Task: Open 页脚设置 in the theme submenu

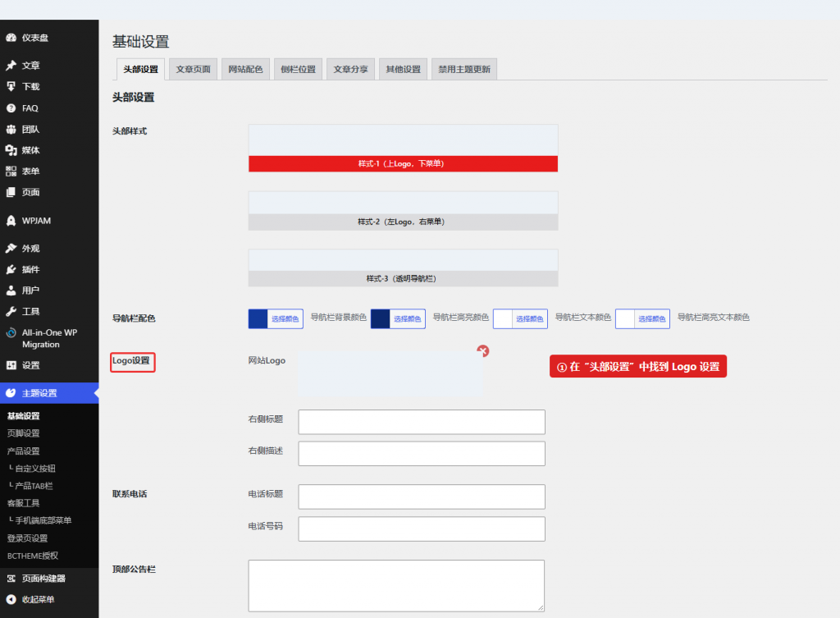Action: click(x=24, y=433)
